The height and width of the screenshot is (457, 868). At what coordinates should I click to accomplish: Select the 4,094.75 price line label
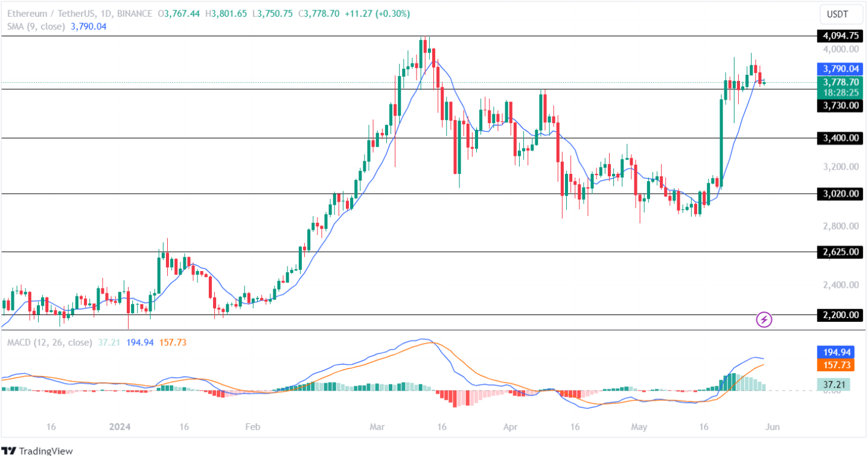(841, 36)
